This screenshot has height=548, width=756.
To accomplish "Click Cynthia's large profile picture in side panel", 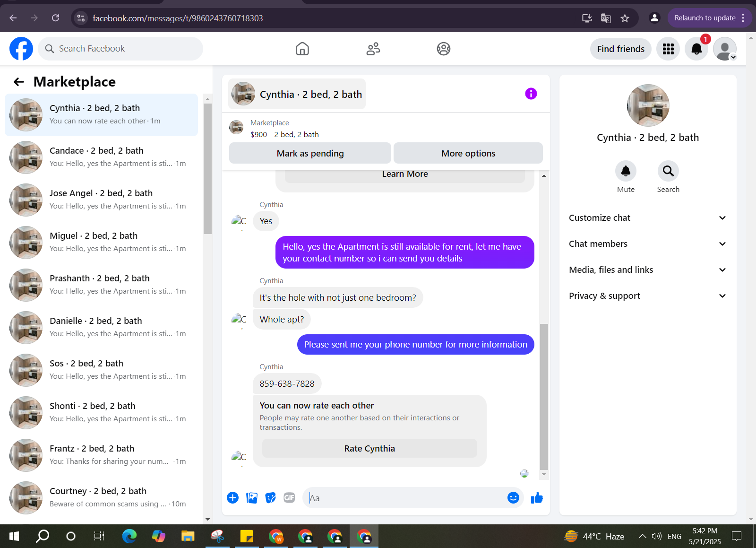I will point(648,105).
